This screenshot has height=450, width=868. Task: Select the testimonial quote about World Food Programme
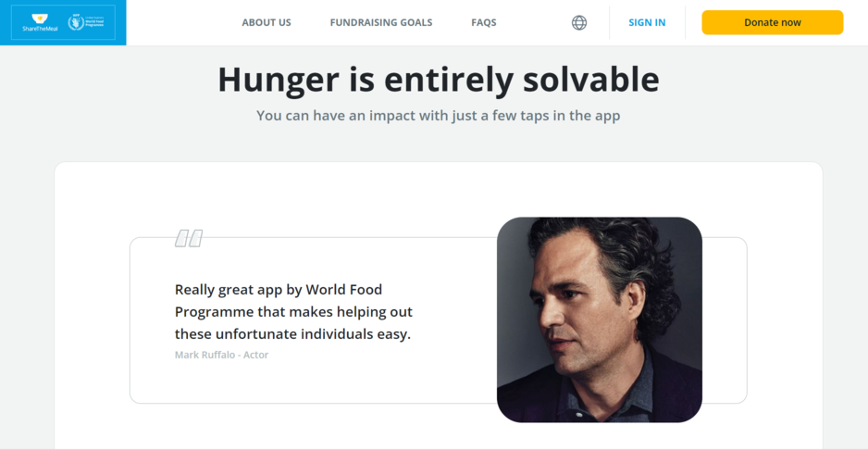294,312
